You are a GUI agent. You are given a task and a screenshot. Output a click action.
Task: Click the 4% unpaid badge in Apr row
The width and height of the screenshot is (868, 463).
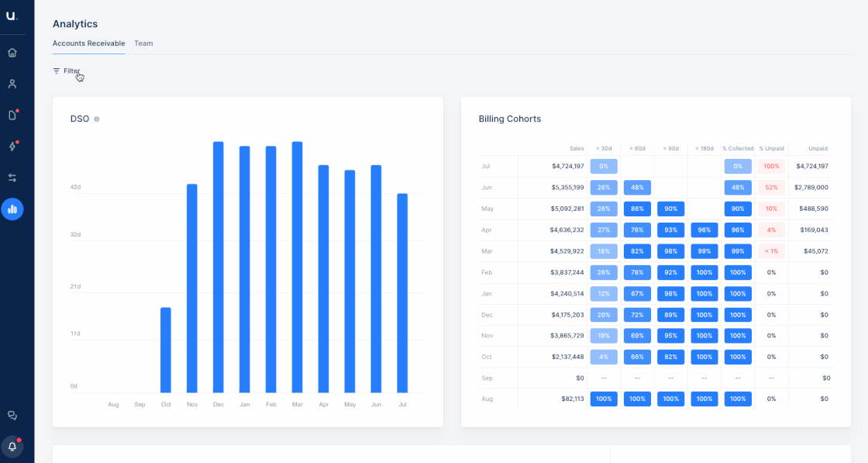pyautogui.click(x=772, y=230)
